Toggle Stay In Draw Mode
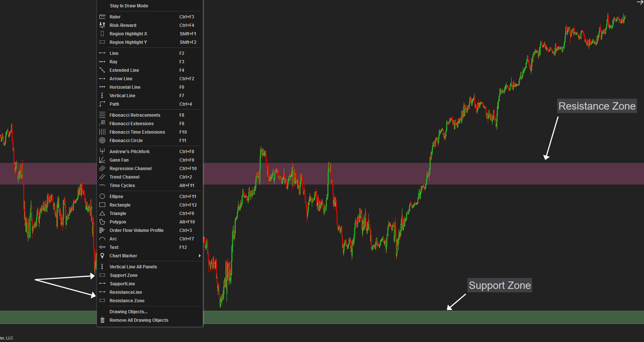This screenshot has height=342, width=644. click(129, 6)
